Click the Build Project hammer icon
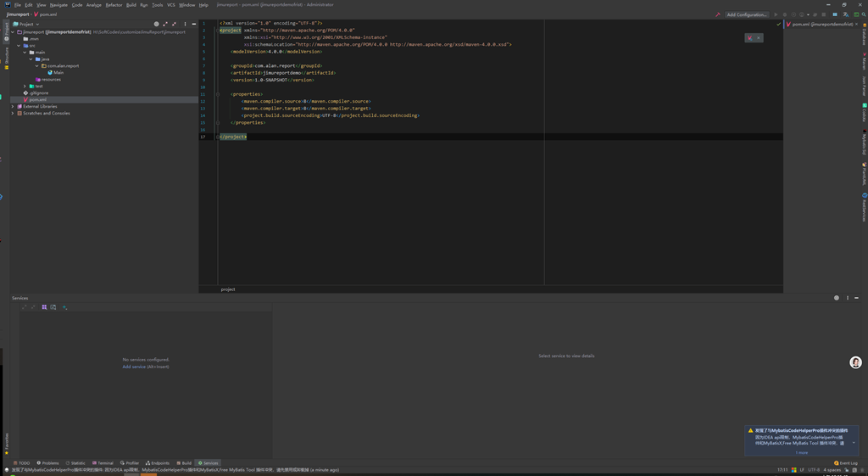 (x=718, y=14)
